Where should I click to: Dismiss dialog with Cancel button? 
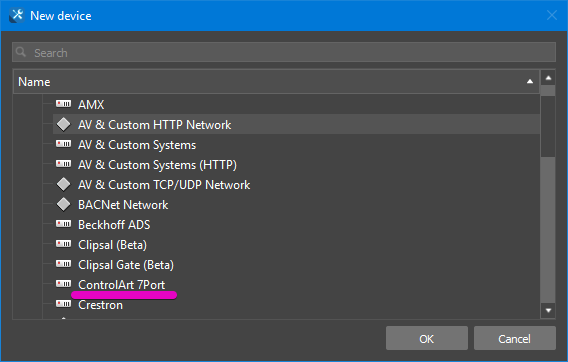click(x=515, y=338)
